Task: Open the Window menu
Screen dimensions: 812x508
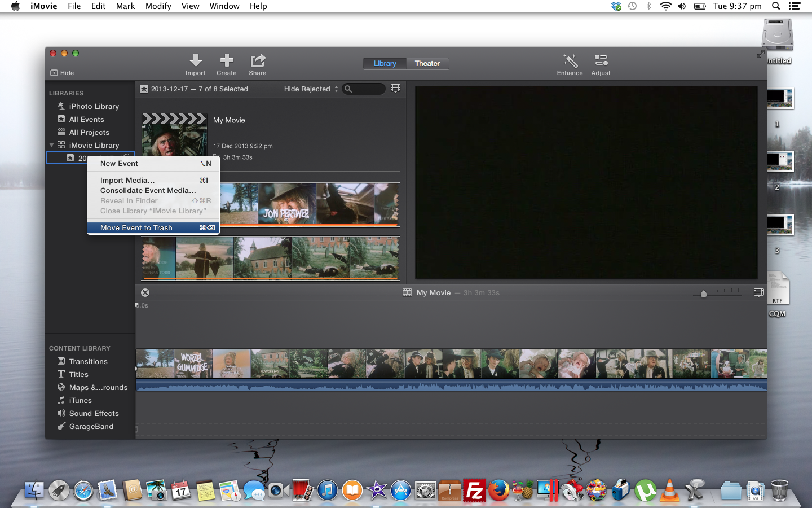Action: click(x=224, y=6)
